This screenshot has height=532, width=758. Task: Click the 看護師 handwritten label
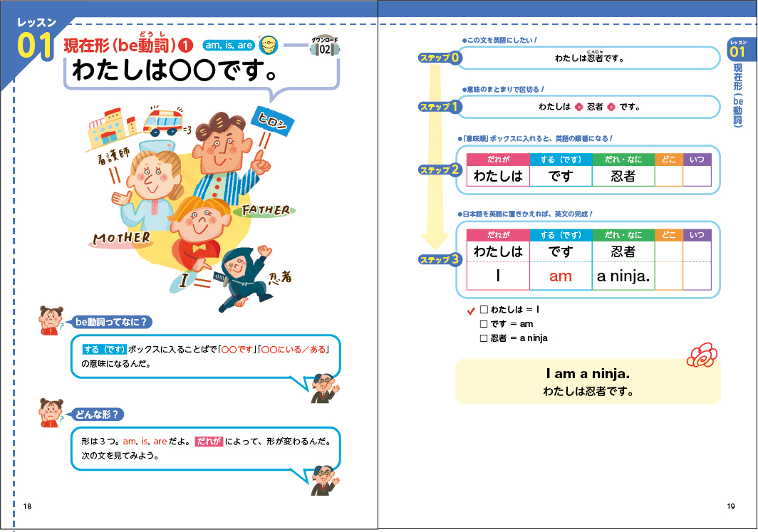tap(113, 155)
